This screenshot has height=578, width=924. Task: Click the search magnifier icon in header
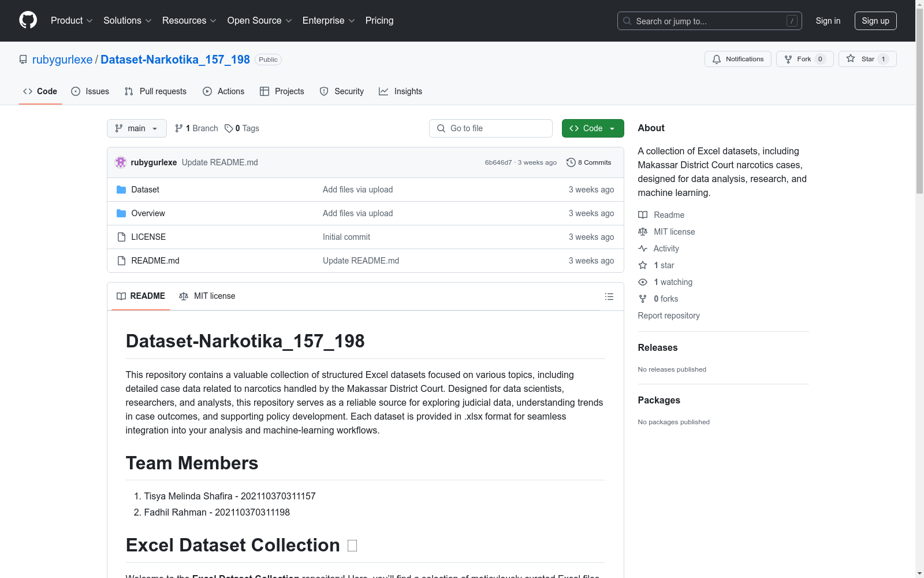tap(627, 21)
